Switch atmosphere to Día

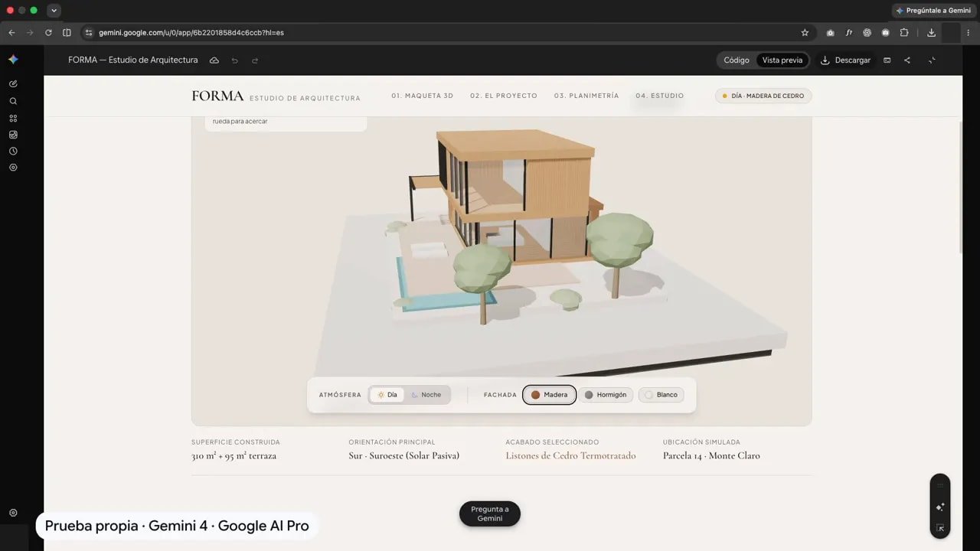pyautogui.click(x=387, y=395)
